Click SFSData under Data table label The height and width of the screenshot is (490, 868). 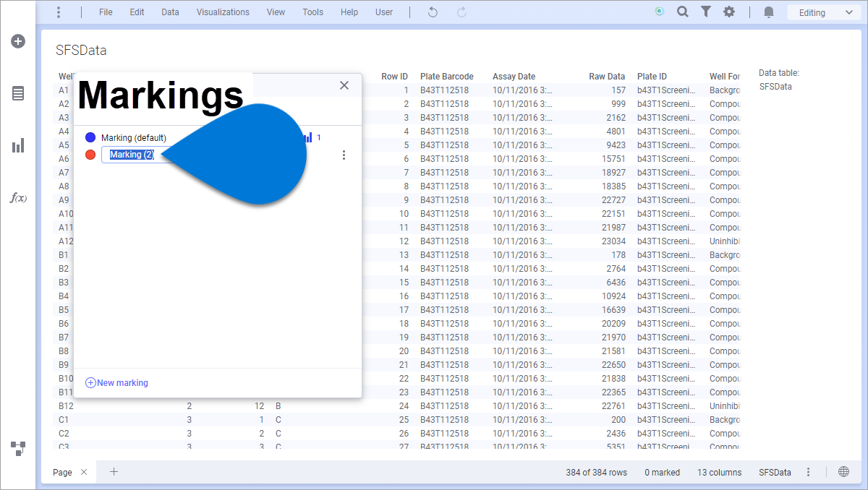point(775,87)
